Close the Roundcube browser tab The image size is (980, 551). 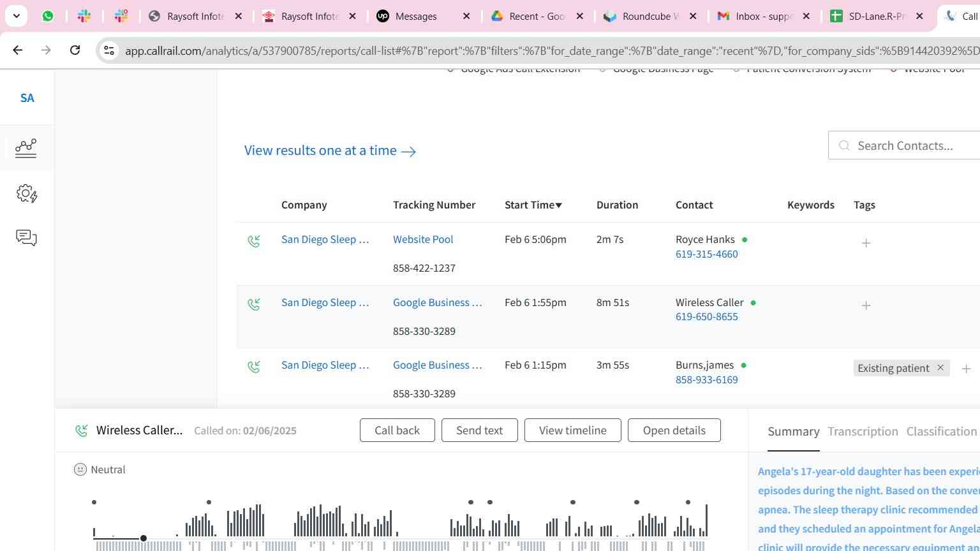point(693,17)
